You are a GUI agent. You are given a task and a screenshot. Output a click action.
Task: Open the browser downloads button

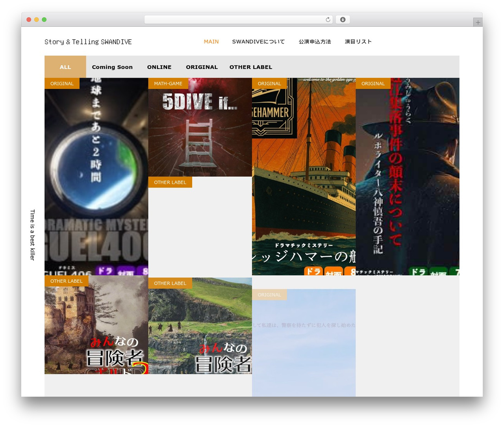pos(343,19)
